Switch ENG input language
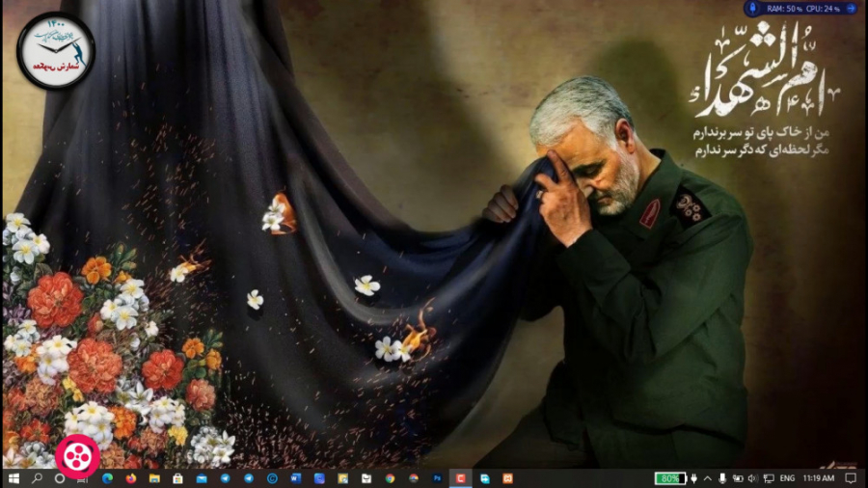The height and width of the screenshot is (488, 868). pos(787,478)
